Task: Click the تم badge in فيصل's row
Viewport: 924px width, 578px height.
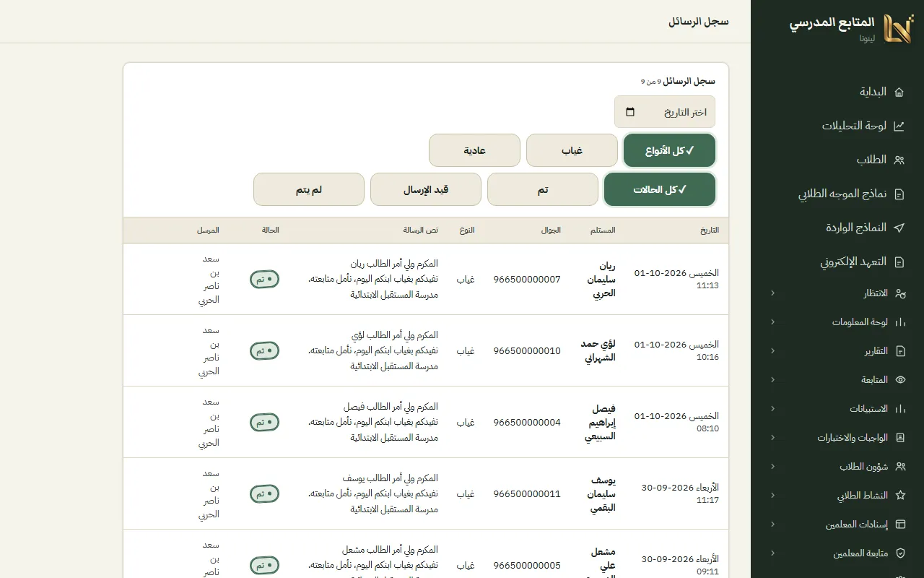Action: 264,423
